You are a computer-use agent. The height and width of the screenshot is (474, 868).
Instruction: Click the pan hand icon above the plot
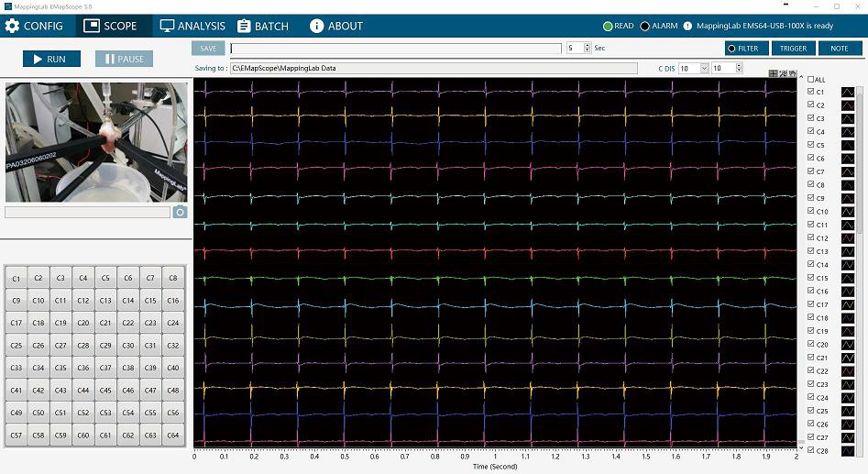[793, 73]
